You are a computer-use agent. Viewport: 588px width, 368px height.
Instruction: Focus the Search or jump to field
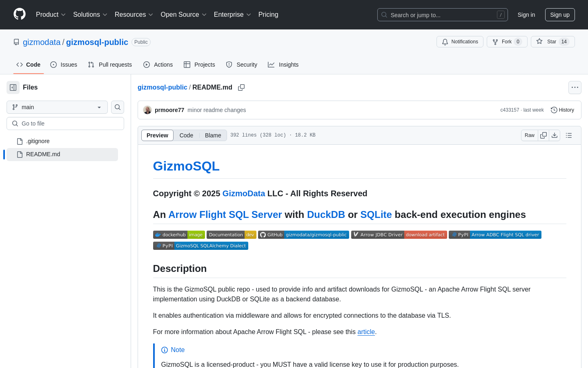[x=443, y=15]
